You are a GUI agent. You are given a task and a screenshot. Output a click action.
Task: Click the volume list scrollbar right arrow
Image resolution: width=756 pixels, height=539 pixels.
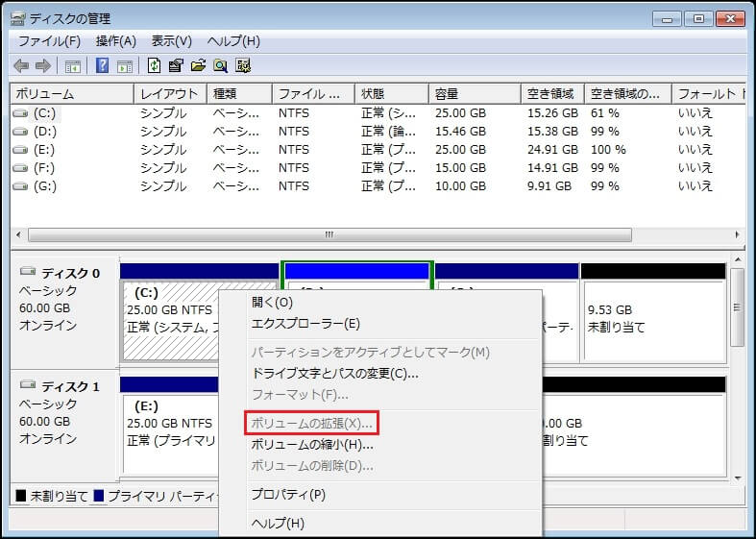738,235
